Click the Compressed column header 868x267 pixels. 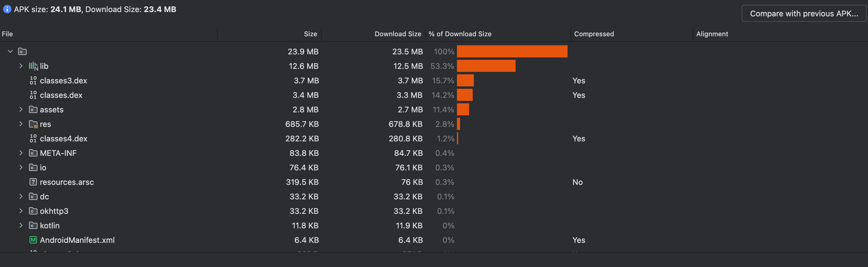pyautogui.click(x=594, y=34)
